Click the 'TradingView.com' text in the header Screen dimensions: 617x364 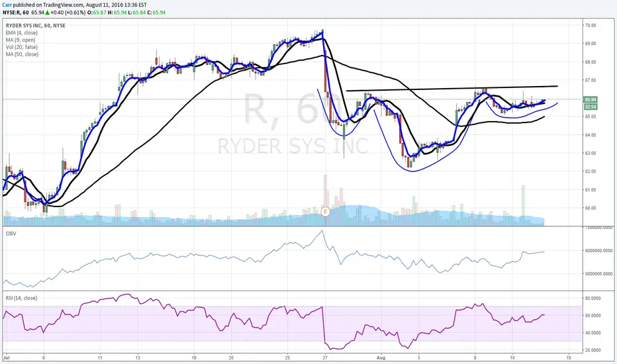click(64, 5)
